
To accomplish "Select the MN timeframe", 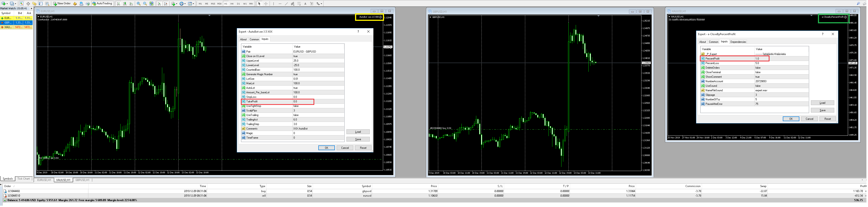I will 251,4.
